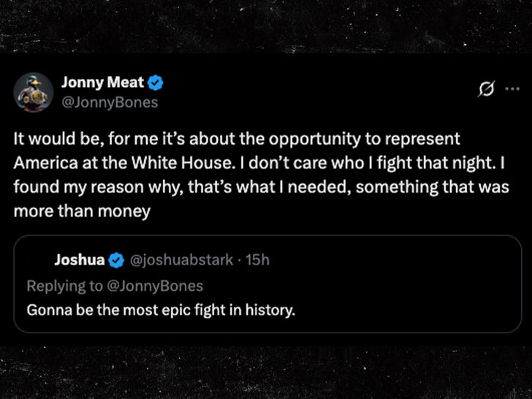The image size is (532, 399).
Task: Open Jonny Meat's profile avatar picture
Action: point(33,91)
